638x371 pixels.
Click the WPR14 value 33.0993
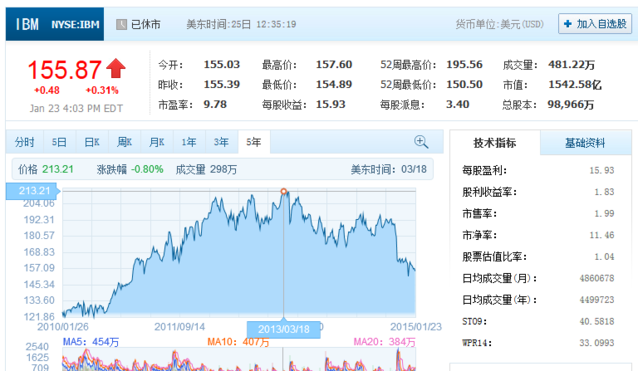(x=597, y=343)
